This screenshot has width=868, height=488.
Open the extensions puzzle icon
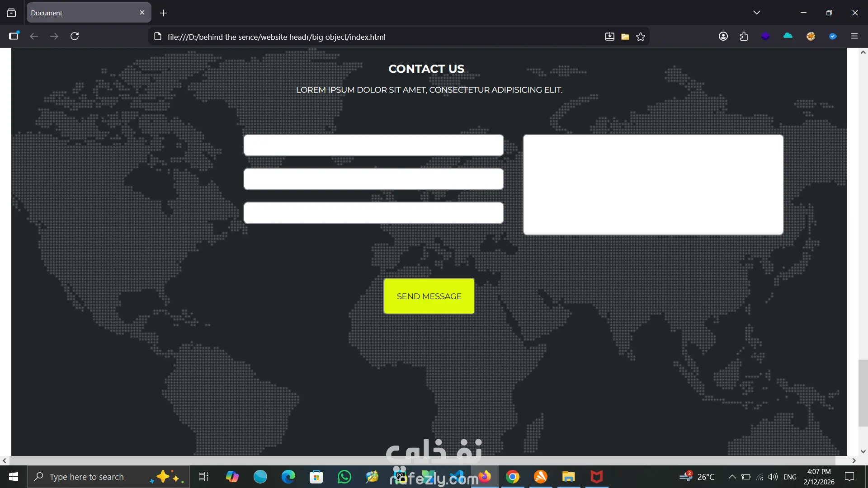click(x=744, y=36)
